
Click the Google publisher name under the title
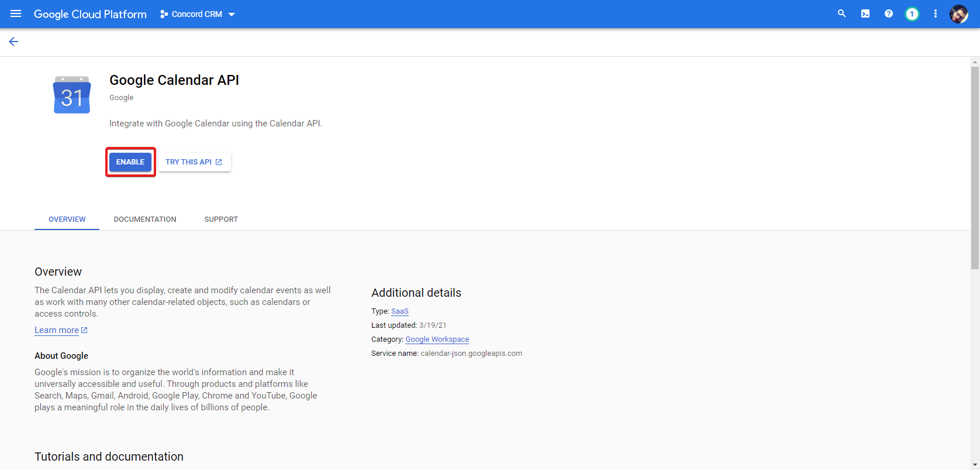click(x=121, y=98)
